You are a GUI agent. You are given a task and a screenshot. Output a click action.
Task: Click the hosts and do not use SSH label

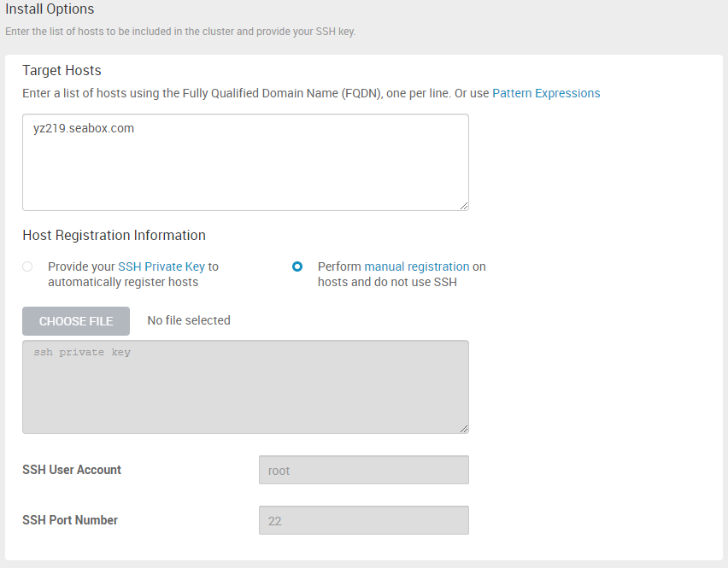click(387, 282)
